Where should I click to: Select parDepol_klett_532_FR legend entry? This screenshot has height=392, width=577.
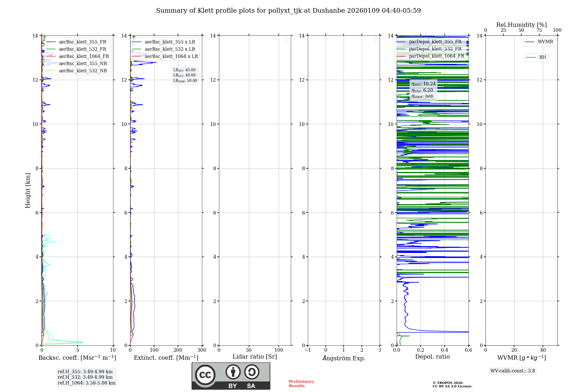(x=435, y=49)
